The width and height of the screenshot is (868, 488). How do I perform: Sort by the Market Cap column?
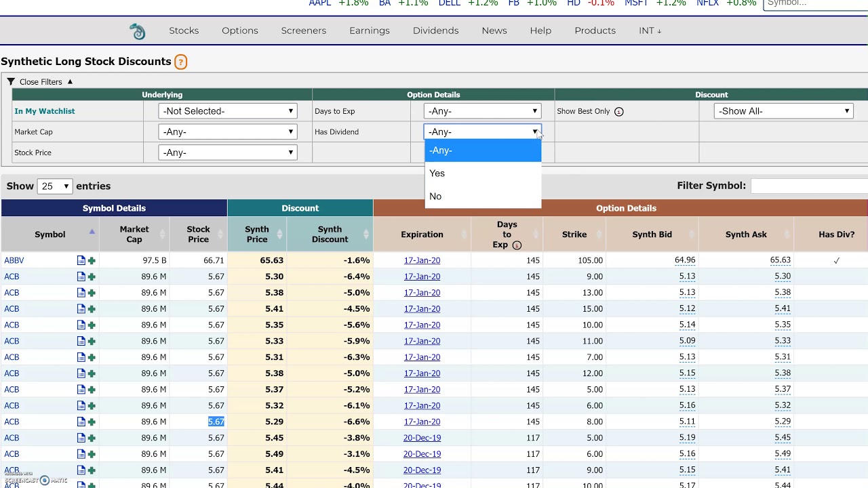coord(134,235)
